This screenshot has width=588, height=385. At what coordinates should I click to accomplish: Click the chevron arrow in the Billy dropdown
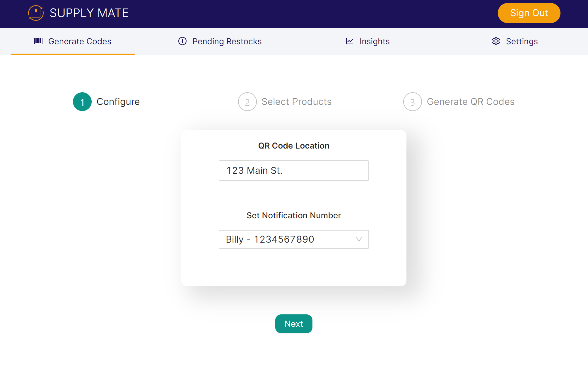click(x=359, y=239)
